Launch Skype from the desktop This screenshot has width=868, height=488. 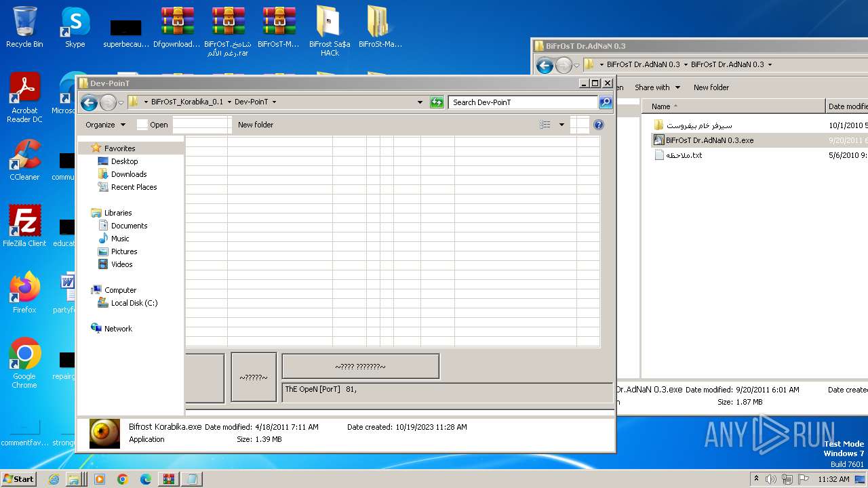75,27
